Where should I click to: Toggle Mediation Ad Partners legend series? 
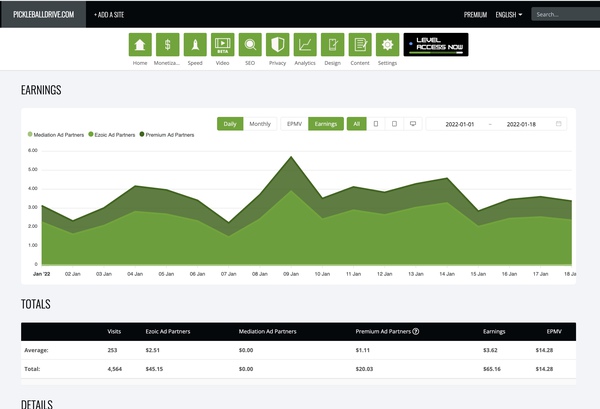tap(56, 135)
